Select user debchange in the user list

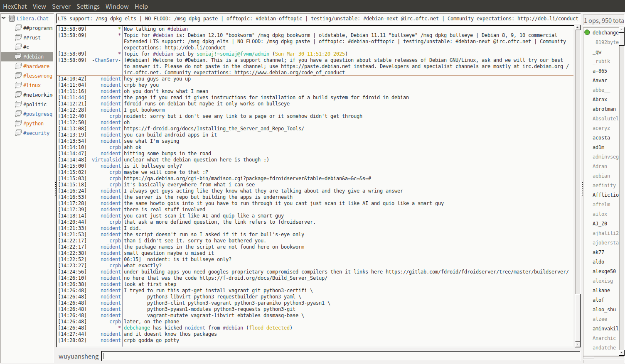(x=605, y=32)
